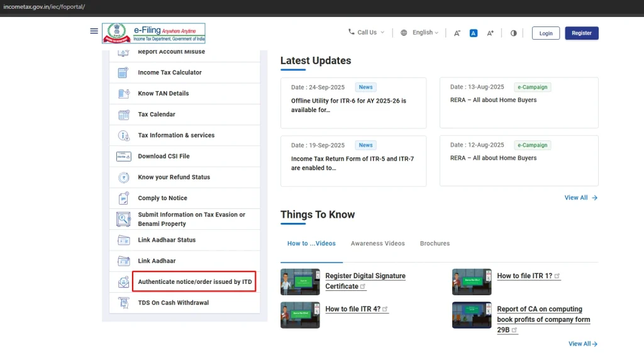Open Authenticate notice/order issued by ITD
This screenshot has width=644, height=362.
[x=194, y=282]
